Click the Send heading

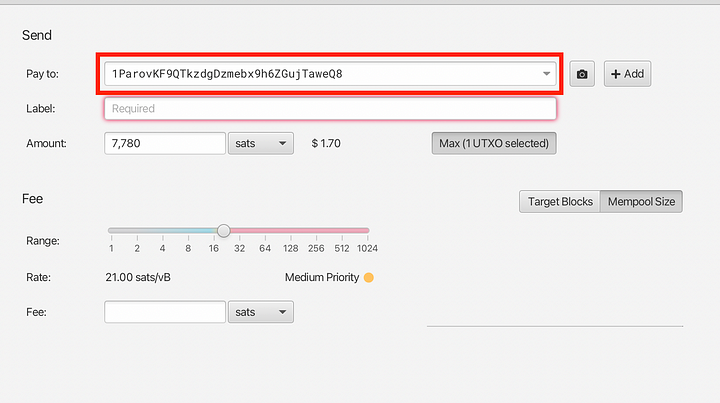tap(37, 35)
